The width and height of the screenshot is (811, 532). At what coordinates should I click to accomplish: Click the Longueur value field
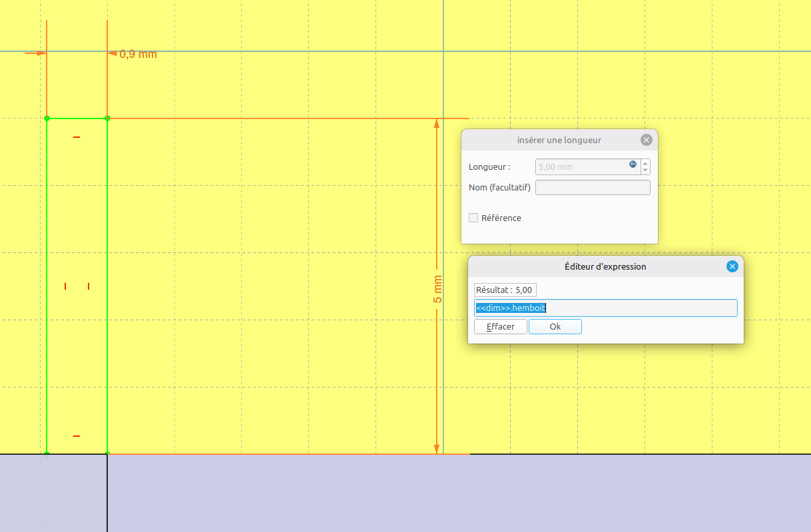(x=581, y=167)
